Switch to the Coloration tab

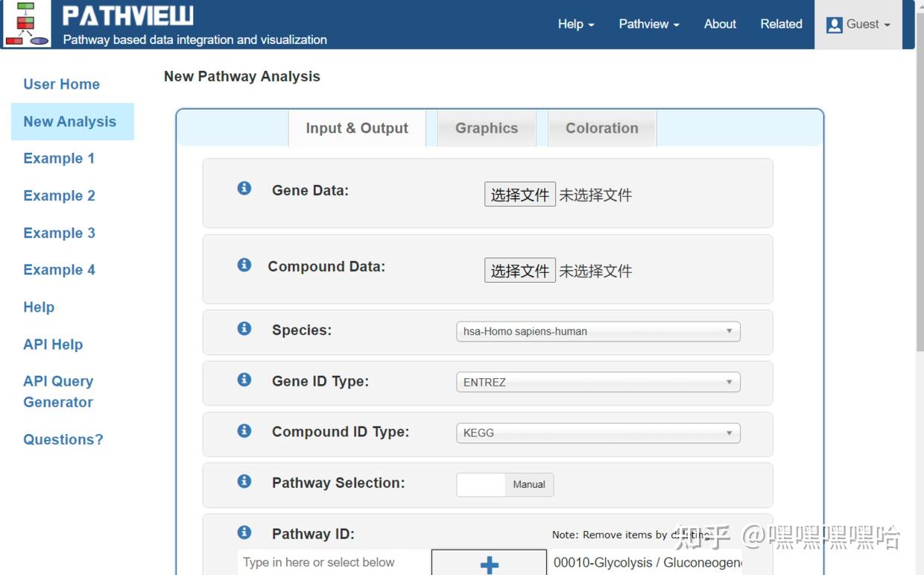[601, 128]
